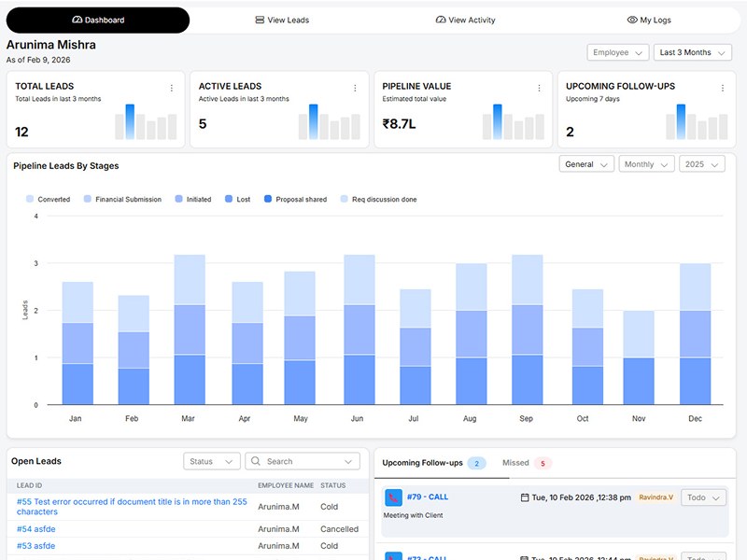Open follow-up #79 - CALL link
Viewport: 747px width, 560px height.
pos(428,497)
